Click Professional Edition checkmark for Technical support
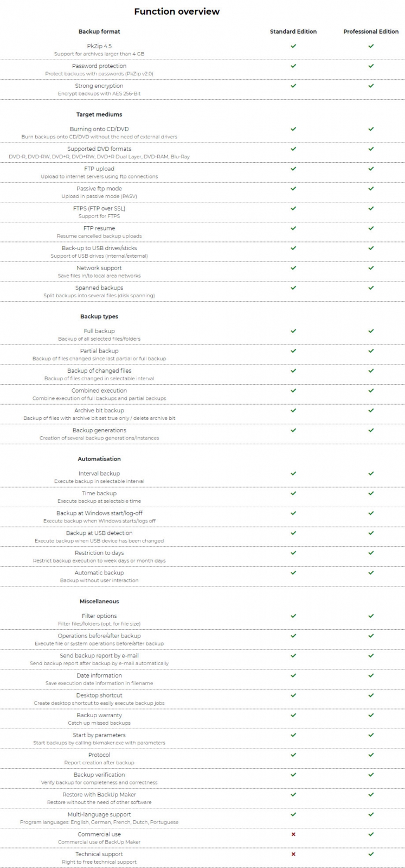This screenshot has height=868, width=405. coord(371,854)
